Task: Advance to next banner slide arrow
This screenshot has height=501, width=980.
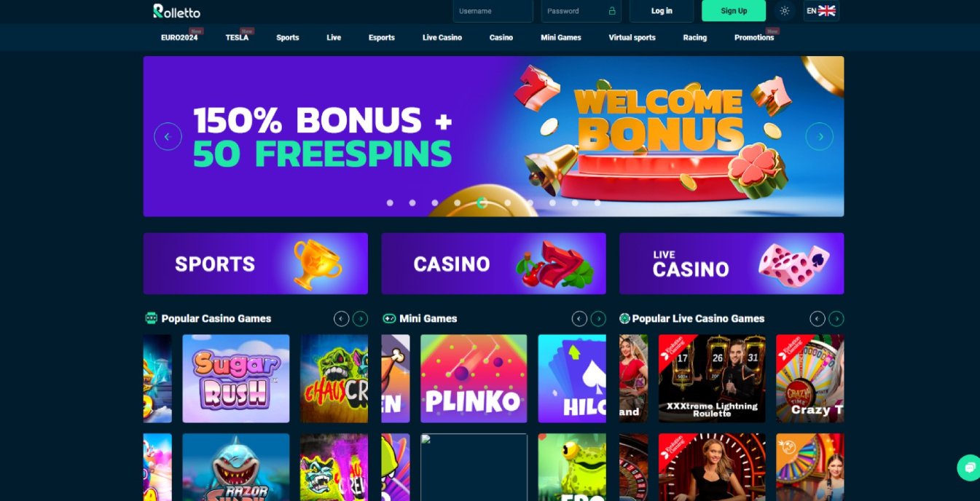Action: coord(820,136)
